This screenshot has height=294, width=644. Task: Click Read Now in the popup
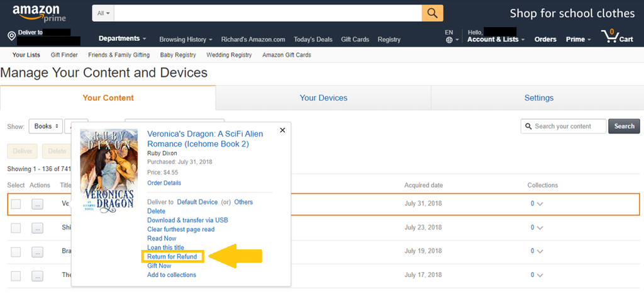pos(162,238)
